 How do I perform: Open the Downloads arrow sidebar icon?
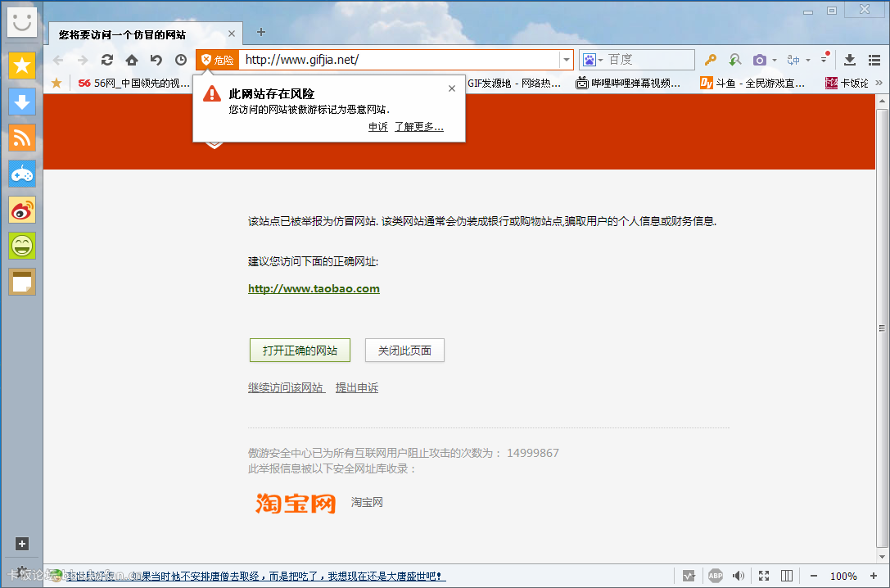[22, 102]
